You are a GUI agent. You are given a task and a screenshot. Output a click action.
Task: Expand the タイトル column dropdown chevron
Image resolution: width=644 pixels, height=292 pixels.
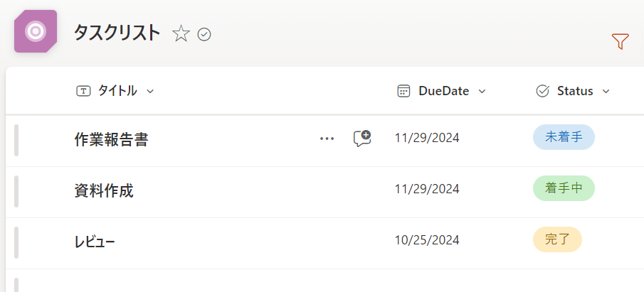tap(150, 92)
